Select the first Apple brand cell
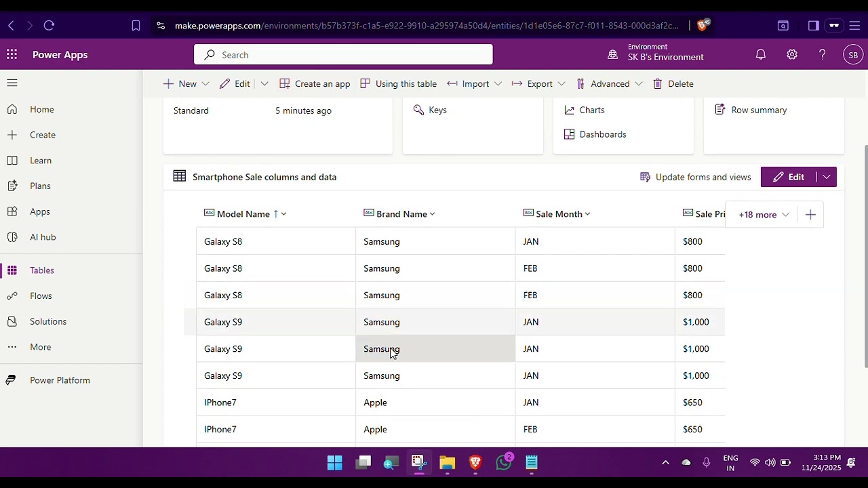Viewport: 868px width, 488px height. (435, 403)
